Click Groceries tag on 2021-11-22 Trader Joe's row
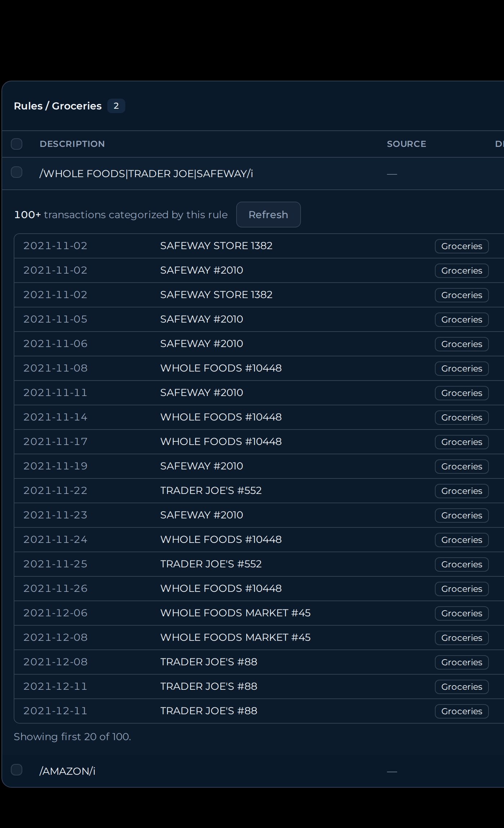The height and width of the screenshot is (828, 504). coord(462,491)
